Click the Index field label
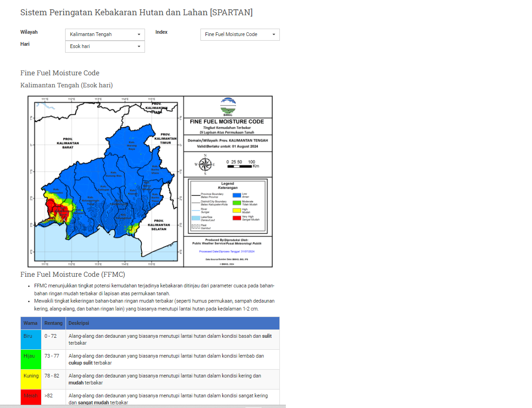Viewport: 532px width, 408px height. pos(162,32)
